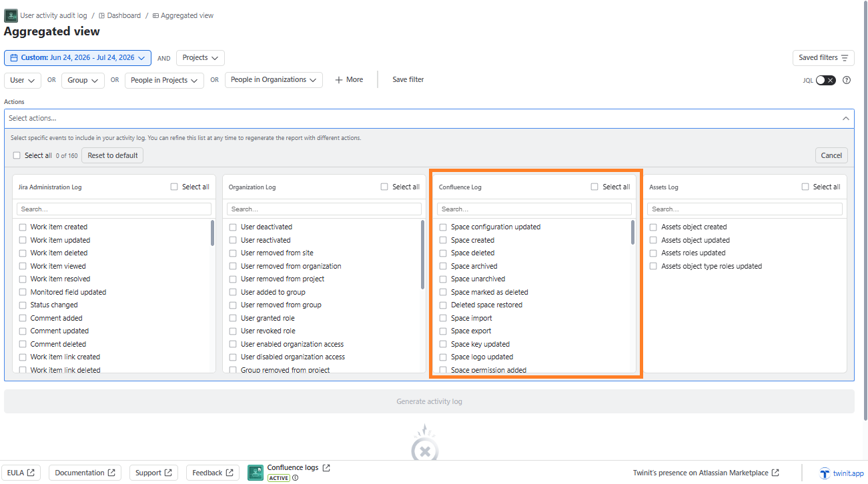Open the People in Projects dropdown

164,80
